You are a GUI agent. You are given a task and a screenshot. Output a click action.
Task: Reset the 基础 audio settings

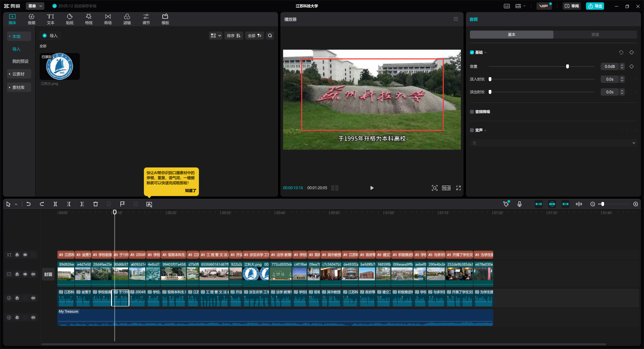(x=621, y=52)
